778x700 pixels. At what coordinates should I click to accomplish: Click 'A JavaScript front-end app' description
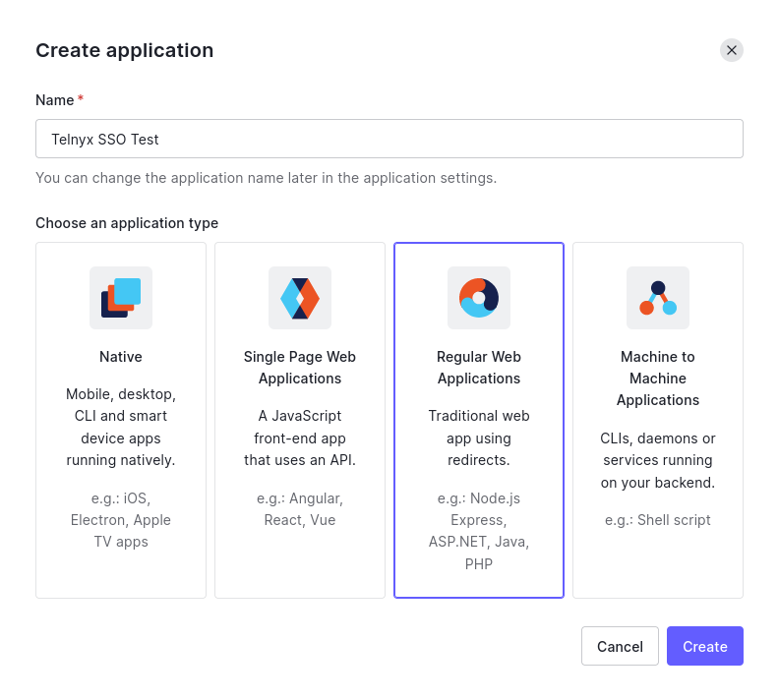point(300,438)
